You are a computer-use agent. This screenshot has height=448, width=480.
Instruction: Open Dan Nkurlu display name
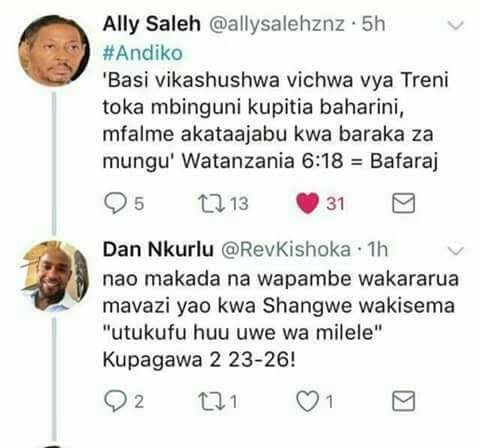158,249
